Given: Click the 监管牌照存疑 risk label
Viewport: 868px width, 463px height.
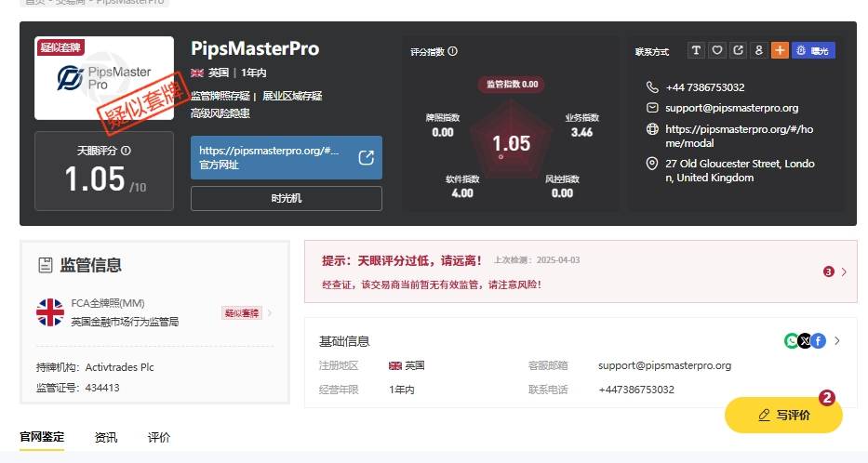Looking at the screenshot, I should tap(220, 96).
